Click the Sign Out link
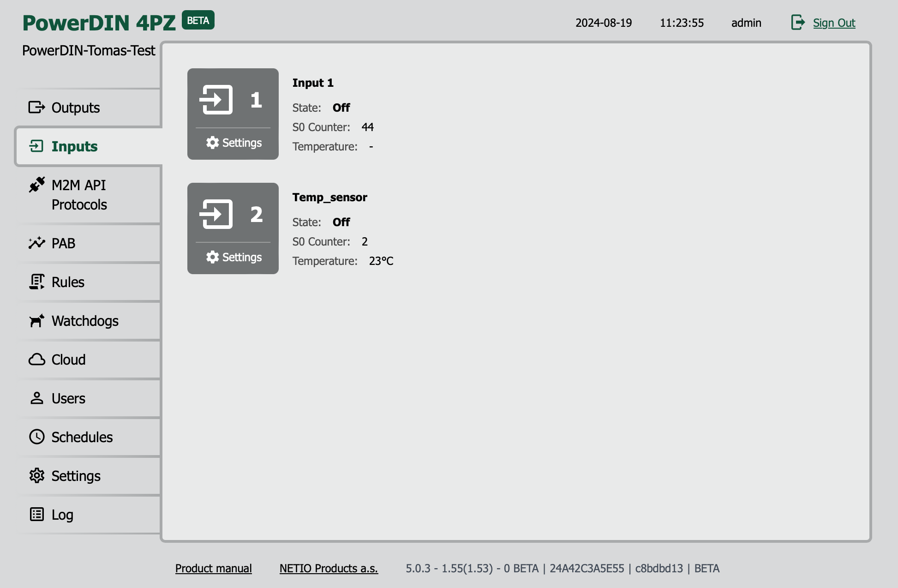 pos(834,23)
